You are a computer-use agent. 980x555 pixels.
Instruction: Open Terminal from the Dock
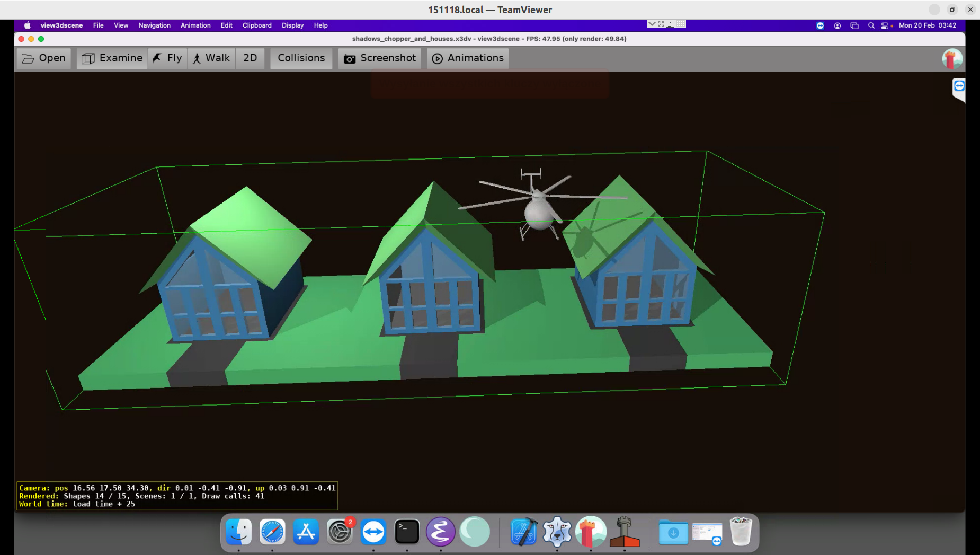coord(407,532)
